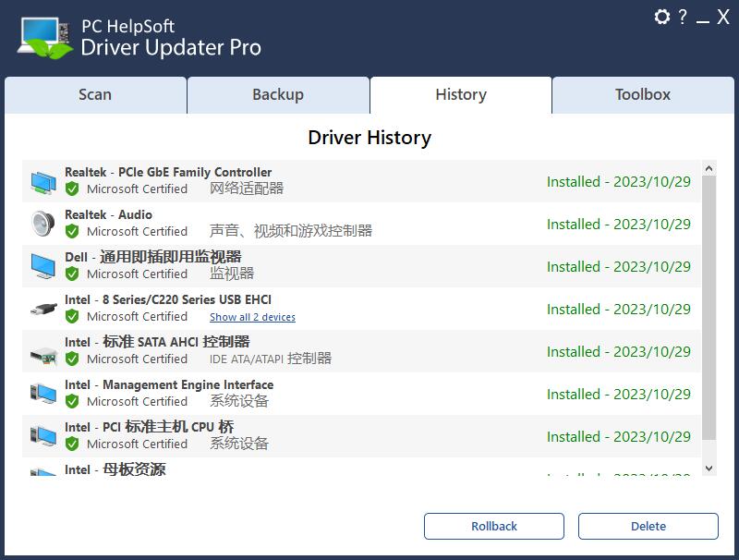Screen dimensions: 739x560
Task: Switch to the Toolbox tab
Action: click(641, 94)
